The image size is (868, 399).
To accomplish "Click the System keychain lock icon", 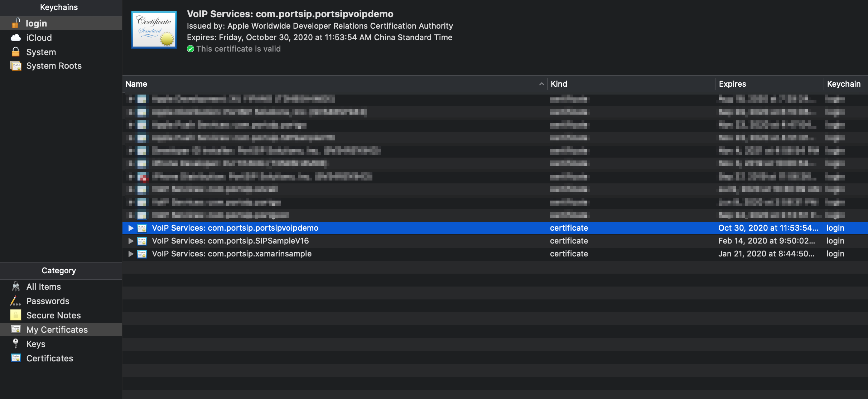I will [15, 52].
